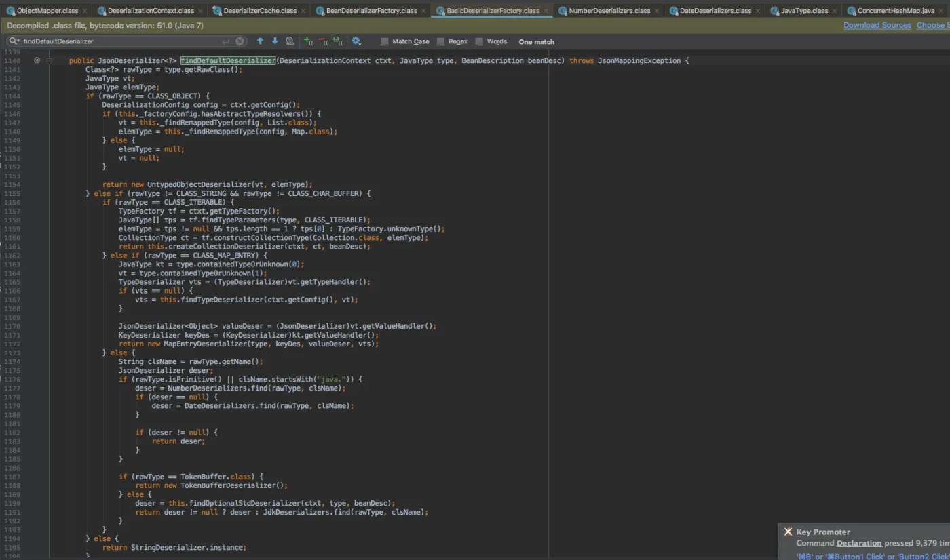Click Download Sources link
950x560 pixels.
(877, 25)
